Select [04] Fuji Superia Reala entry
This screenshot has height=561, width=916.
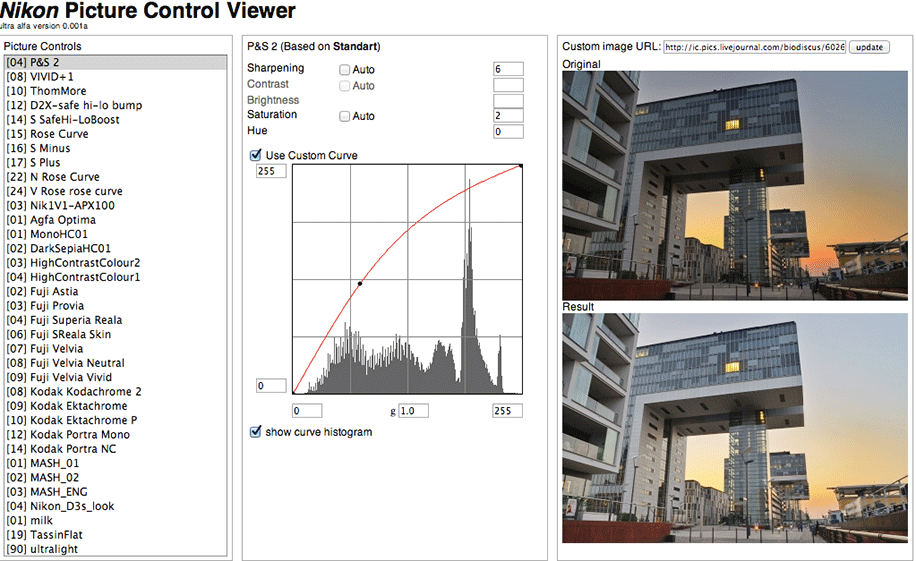click(116, 320)
